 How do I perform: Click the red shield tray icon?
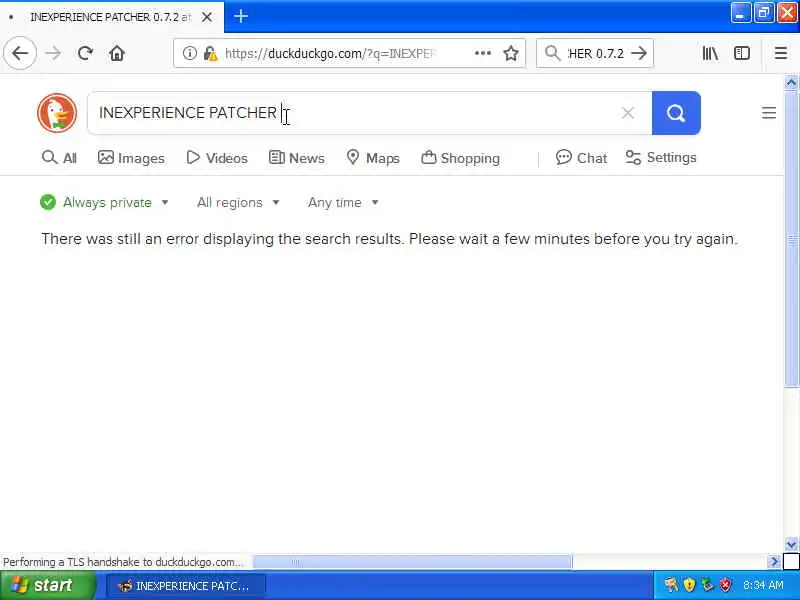point(725,585)
